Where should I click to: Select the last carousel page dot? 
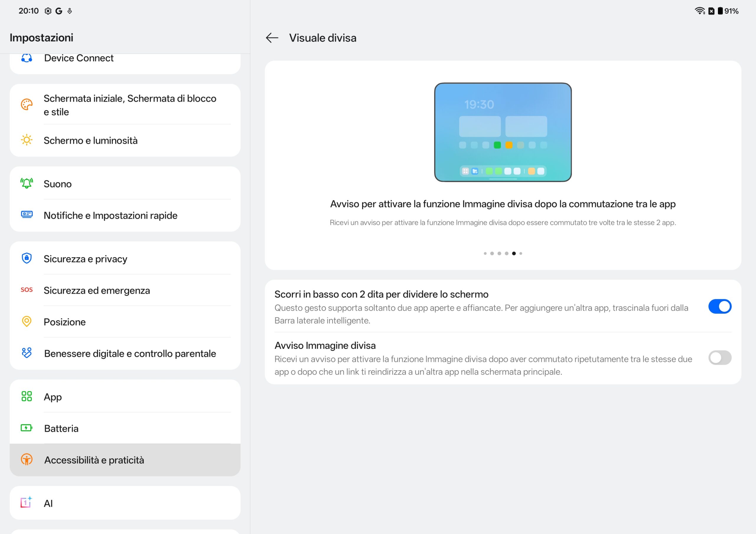(x=521, y=253)
